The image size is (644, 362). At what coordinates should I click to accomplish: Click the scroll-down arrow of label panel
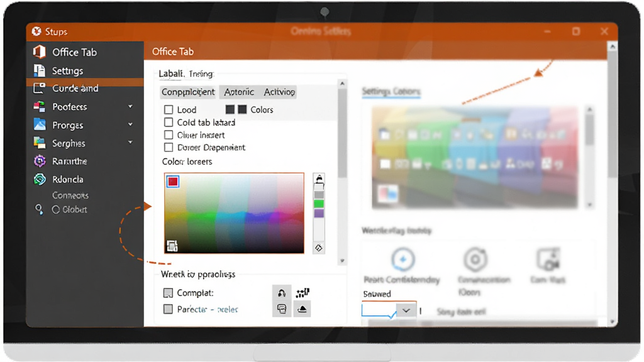pos(342,261)
